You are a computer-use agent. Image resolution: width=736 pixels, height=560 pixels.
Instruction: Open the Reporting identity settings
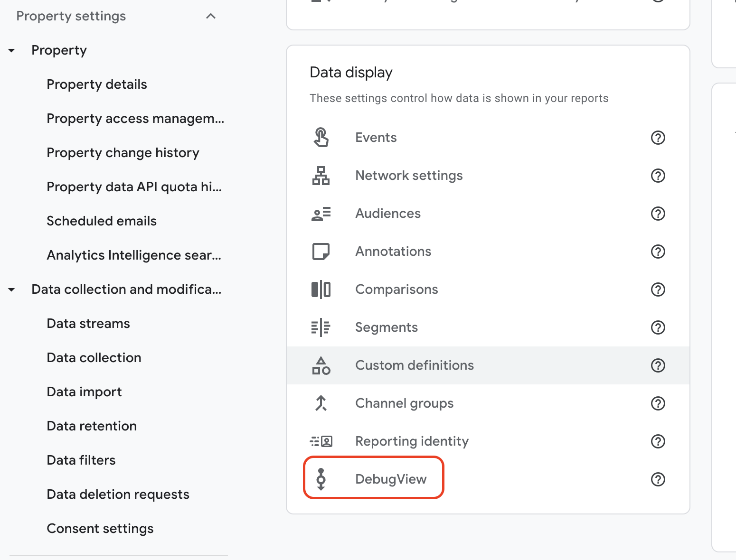click(x=412, y=441)
